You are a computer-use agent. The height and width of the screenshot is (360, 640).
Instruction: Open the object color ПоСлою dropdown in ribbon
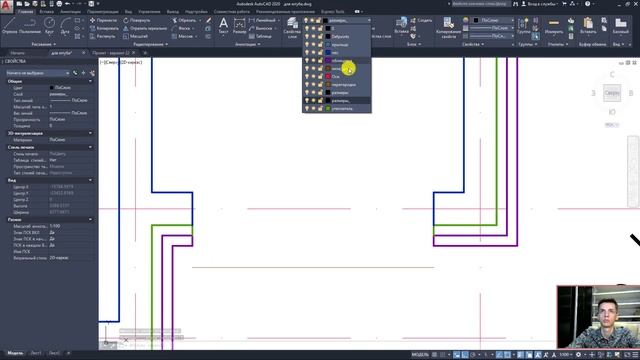click(x=493, y=20)
